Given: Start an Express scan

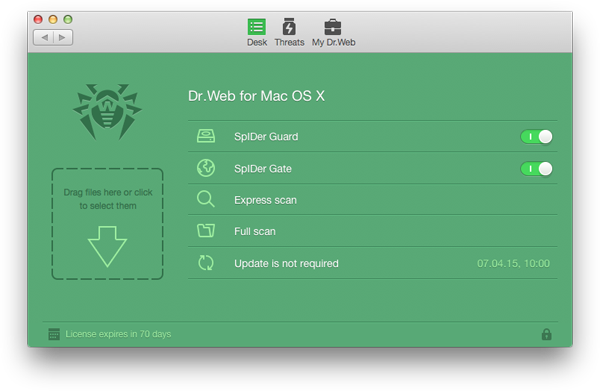Looking at the screenshot, I should click(x=372, y=199).
